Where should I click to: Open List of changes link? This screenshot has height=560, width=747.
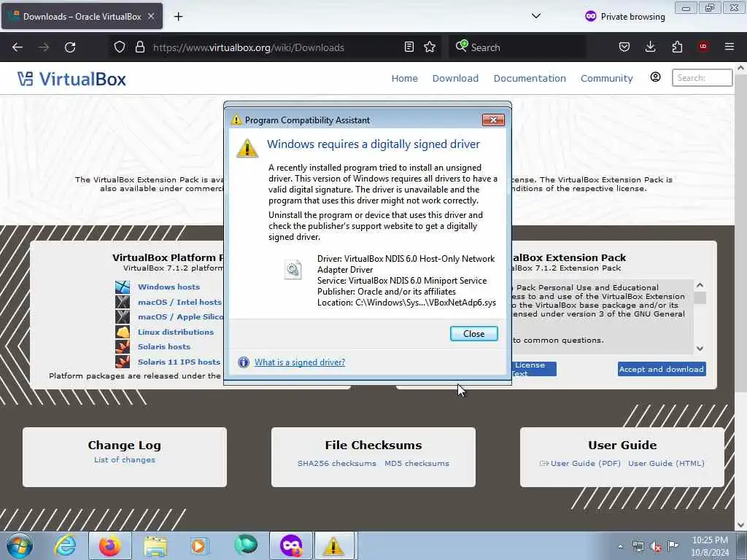pos(124,459)
